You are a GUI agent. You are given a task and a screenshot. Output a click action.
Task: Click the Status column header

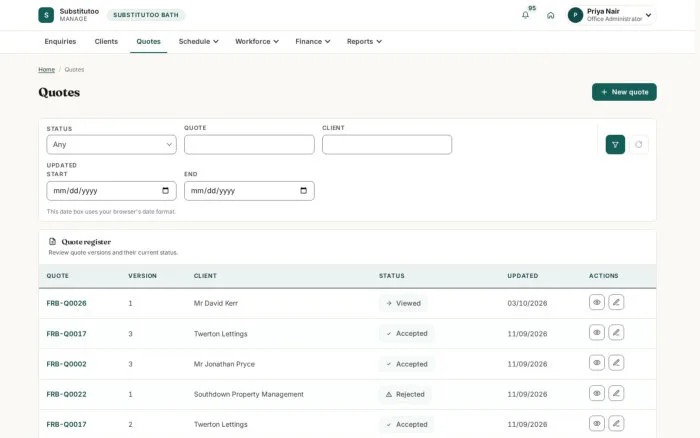392,276
